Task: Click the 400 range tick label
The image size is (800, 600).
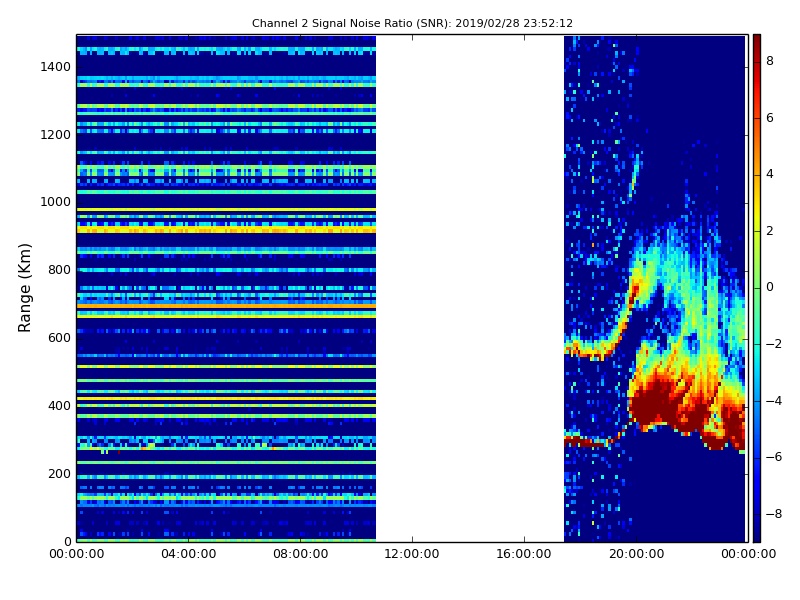Action: coord(59,406)
